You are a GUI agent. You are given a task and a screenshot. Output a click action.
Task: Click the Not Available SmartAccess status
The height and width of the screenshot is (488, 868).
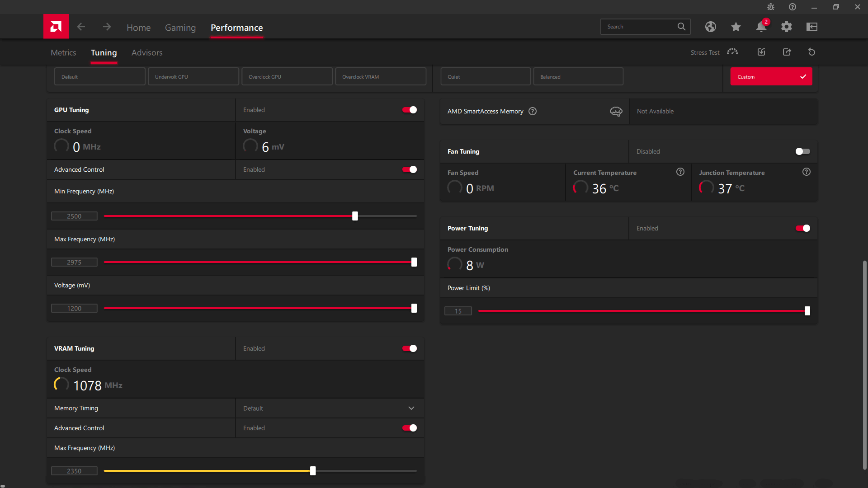pyautogui.click(x=655, y=111)
